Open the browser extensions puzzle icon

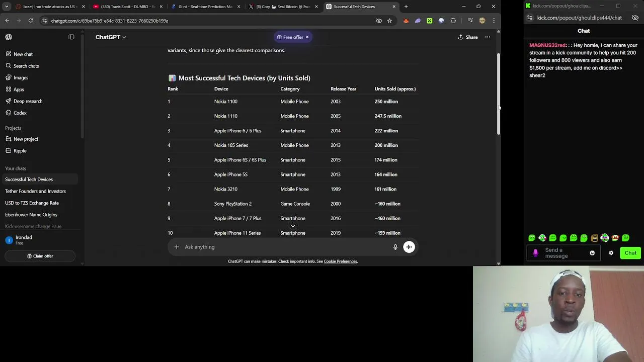[453, 21]
